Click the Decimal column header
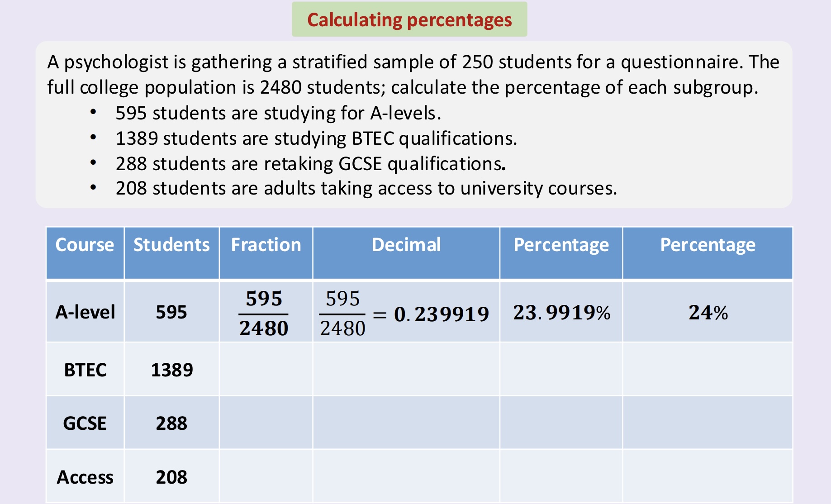This screenshot has height=504, width=831. pos(406,252)
